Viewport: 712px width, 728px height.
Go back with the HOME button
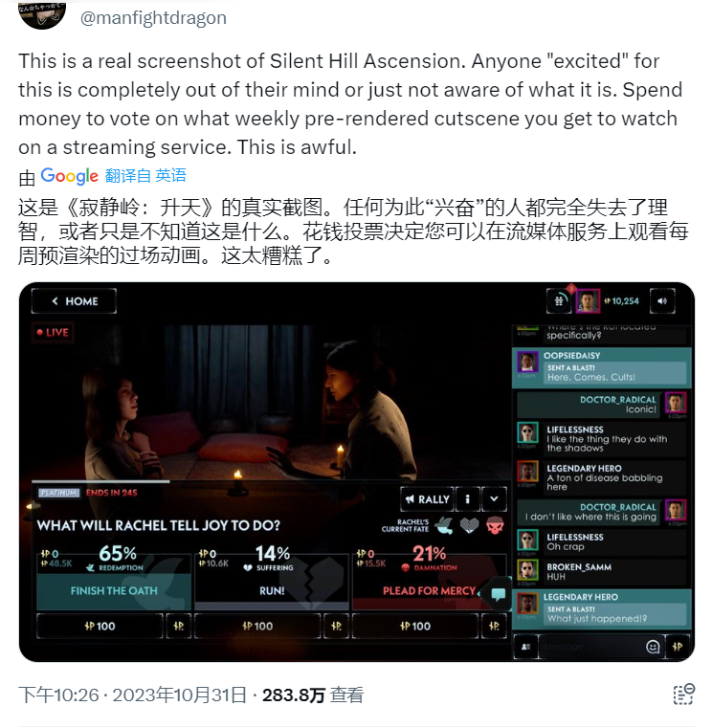[x=74, y=300]
